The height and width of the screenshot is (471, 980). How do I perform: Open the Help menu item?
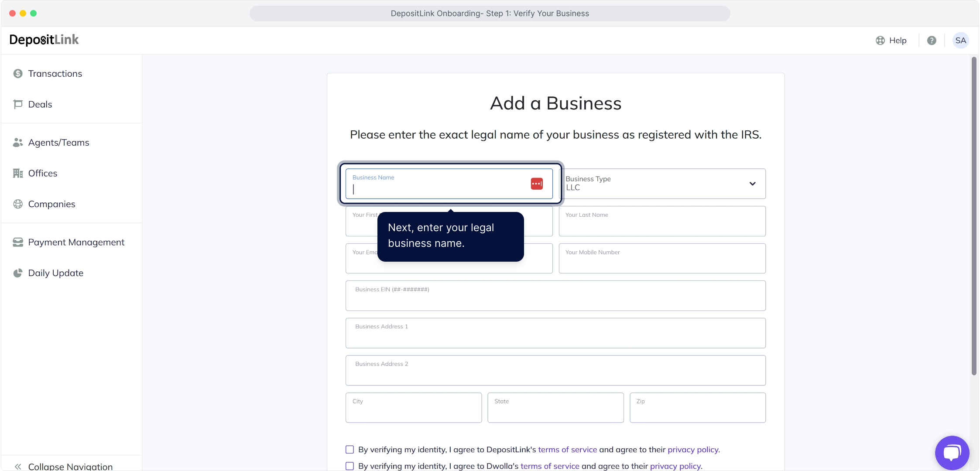tap(891, 41)
